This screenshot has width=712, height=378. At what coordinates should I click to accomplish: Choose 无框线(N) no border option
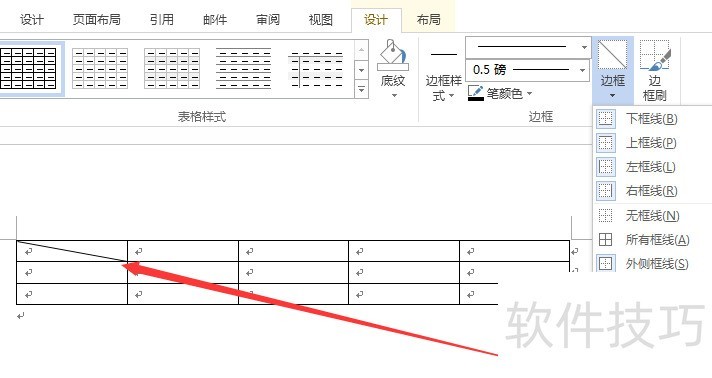[x=653, y=215]
